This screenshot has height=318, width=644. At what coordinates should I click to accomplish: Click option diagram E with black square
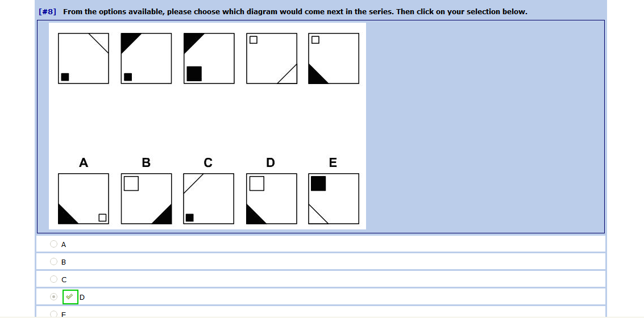tap(334, 199)
